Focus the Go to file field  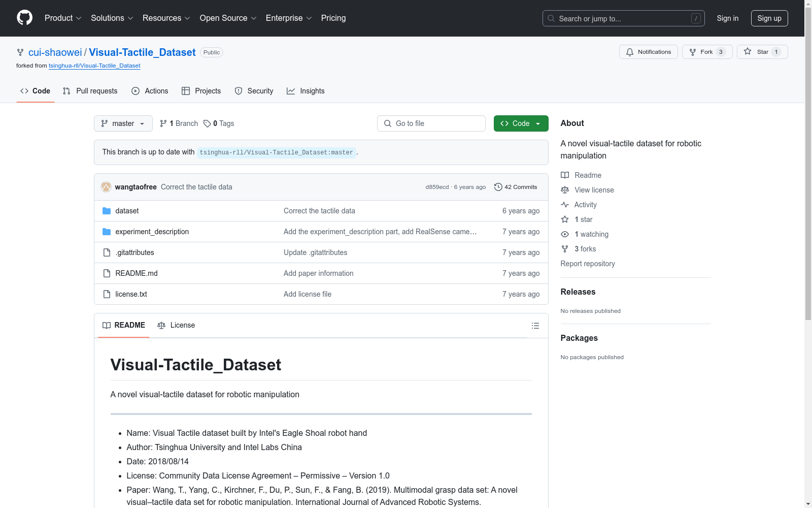click(x=431, y=123)
